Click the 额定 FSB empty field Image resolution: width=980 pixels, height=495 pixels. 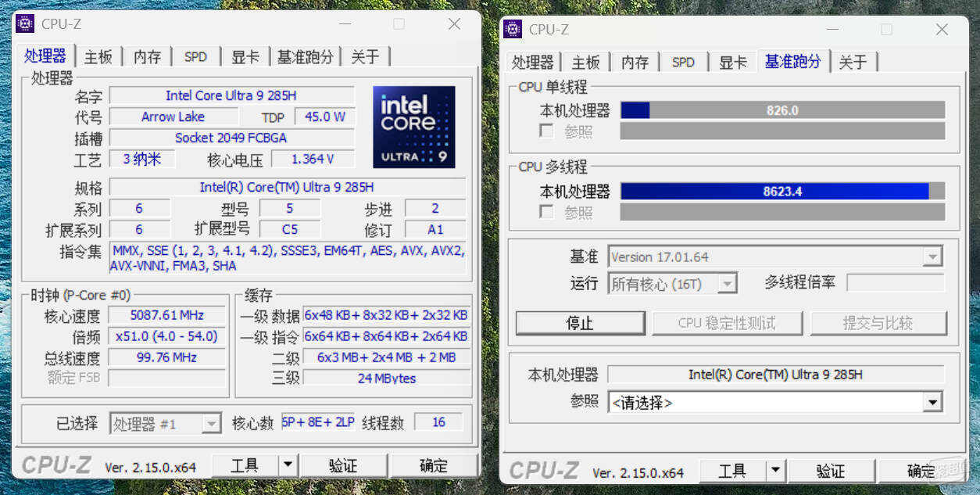[x=167, y=378]
